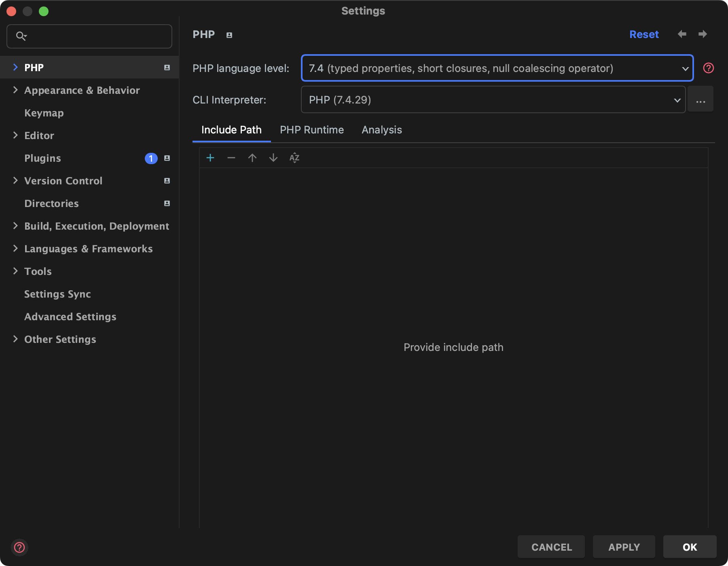The width and height of the screenshot is (728, 566).
Task: Click the project icon in the PHP sidebar row
Action: pyautogui.click(x=167, y=68)
